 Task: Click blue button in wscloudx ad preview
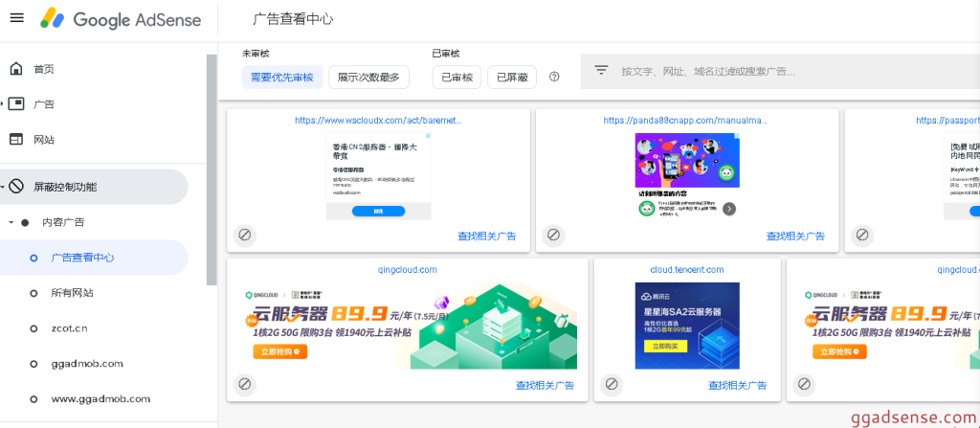[x=378, y=211]
